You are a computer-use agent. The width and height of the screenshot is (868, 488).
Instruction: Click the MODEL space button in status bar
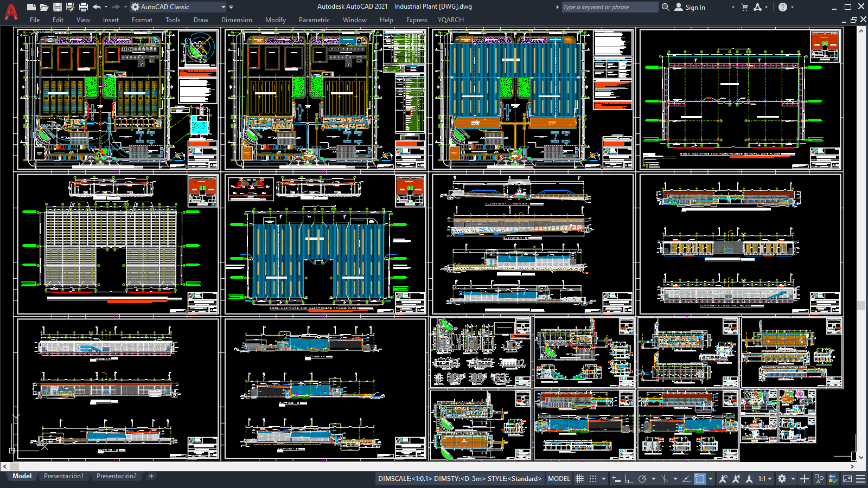[559, 479]
